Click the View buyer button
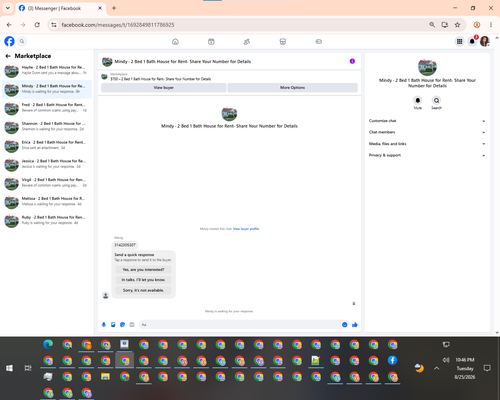Screen dimensions: 500x400 (163, 88)
